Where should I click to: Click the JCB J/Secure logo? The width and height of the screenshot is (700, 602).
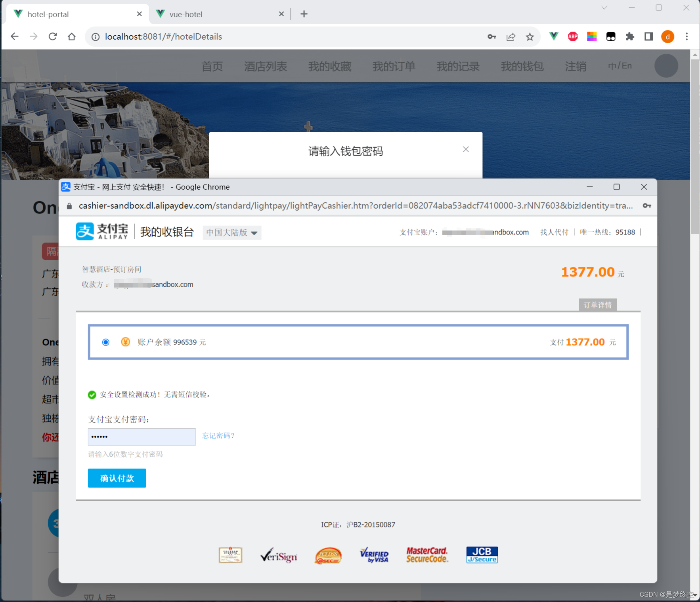pos(482,554)
